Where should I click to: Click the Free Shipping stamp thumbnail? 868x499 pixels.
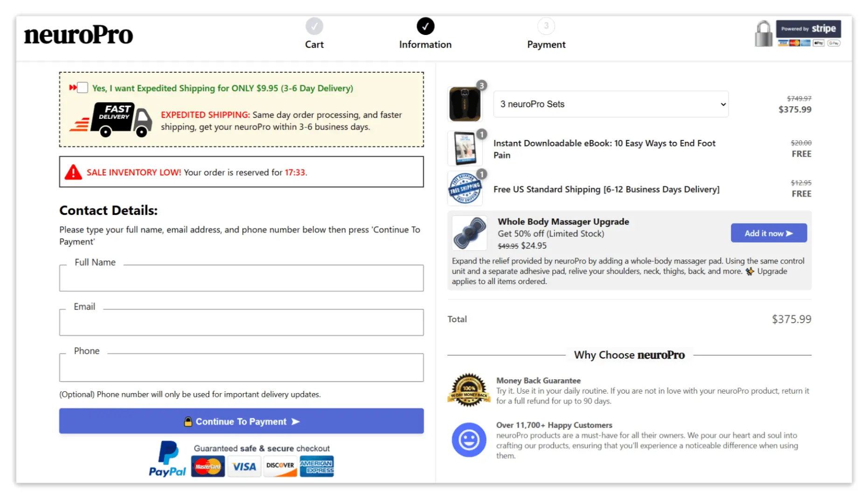pos(465,188)
